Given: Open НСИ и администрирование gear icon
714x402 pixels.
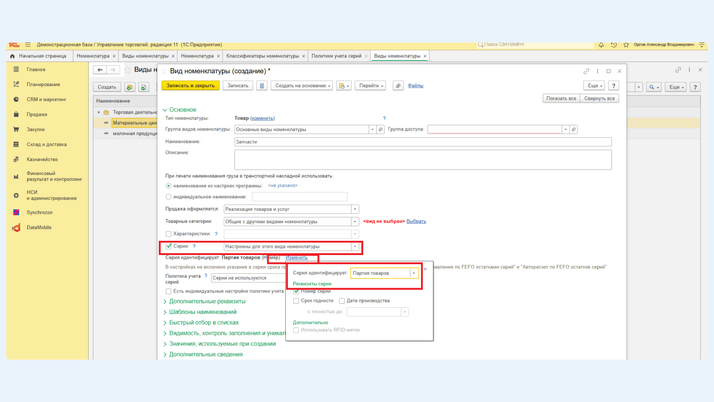Looking at the screenshot, I should (x=16, y=195).
